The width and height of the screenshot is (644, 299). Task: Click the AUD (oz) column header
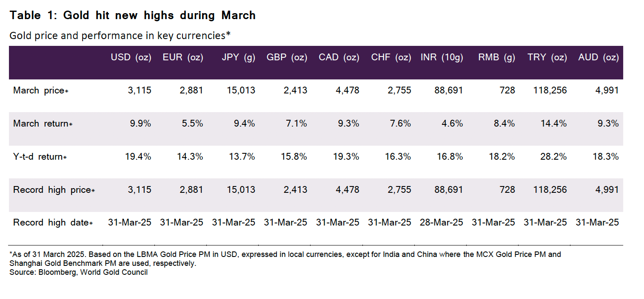point(598,58)
